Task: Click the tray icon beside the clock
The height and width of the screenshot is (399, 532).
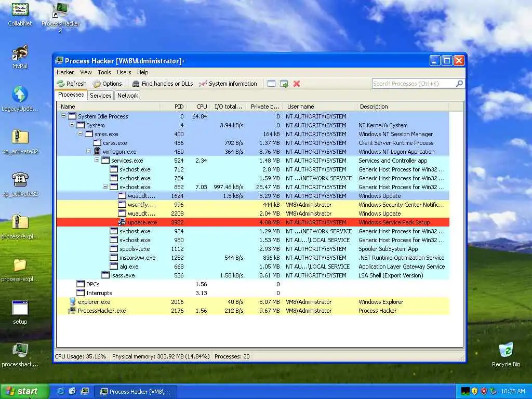Action: click(x=493, y=391)
